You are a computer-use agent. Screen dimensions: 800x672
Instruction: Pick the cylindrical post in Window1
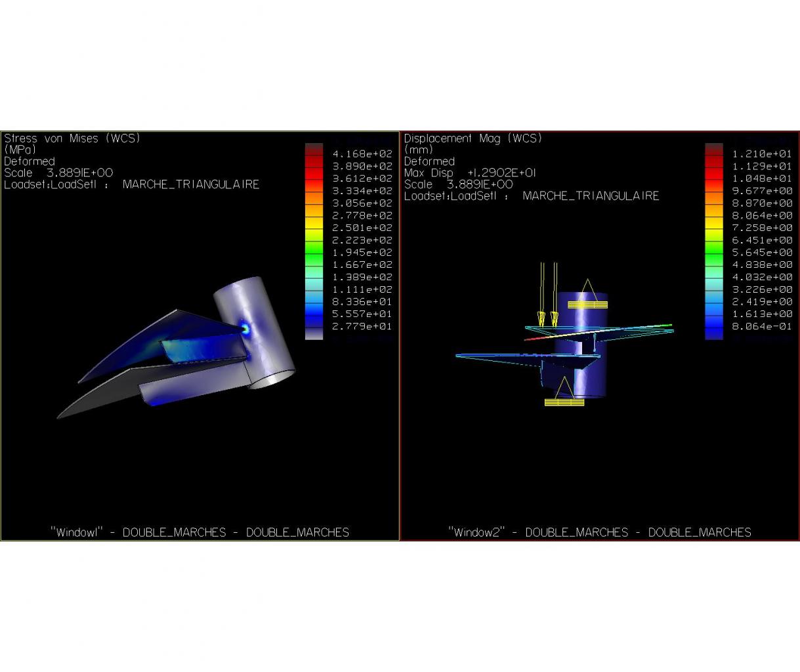pyautogui.click(x=256, y=331)
